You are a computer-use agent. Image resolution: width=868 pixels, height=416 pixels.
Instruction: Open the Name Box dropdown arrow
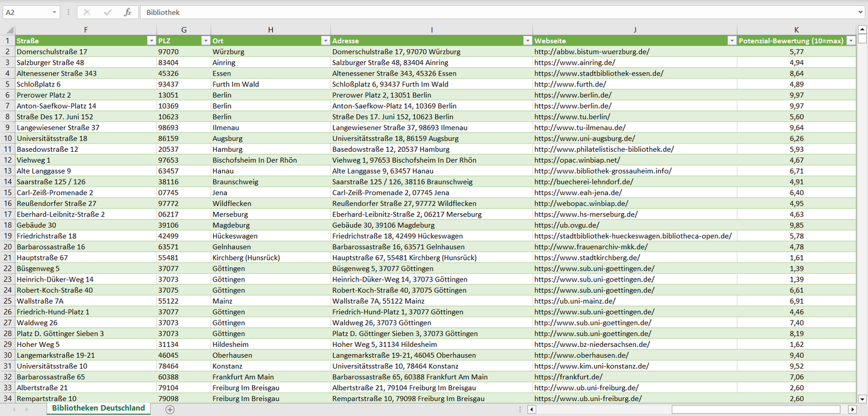pyautogui.click(x=55, y=12)
